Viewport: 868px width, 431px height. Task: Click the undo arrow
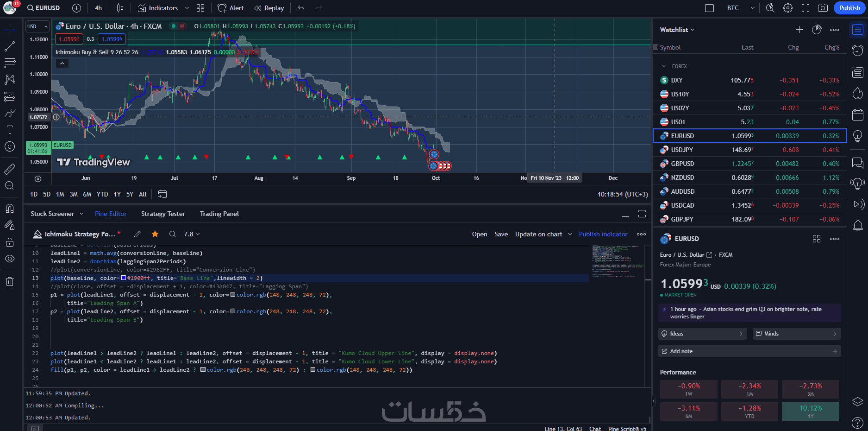[301, 8]
